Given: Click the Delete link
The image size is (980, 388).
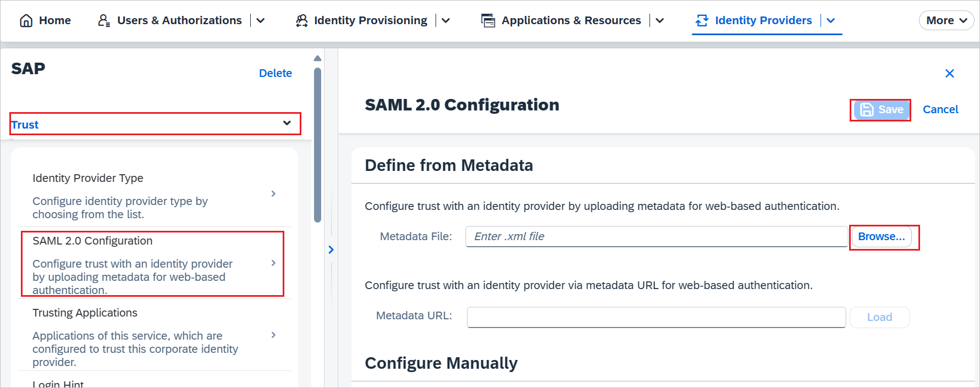Looking at the screenshot, I should (275, 73).
